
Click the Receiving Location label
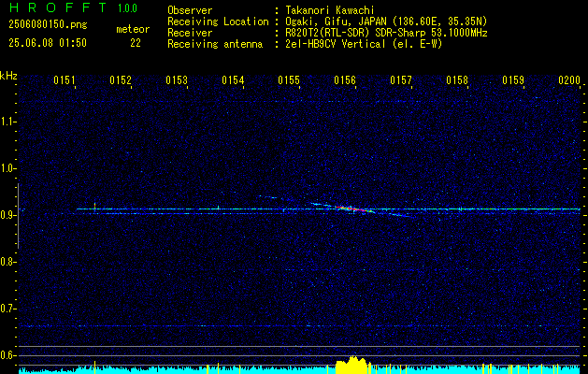pos(218,22)
